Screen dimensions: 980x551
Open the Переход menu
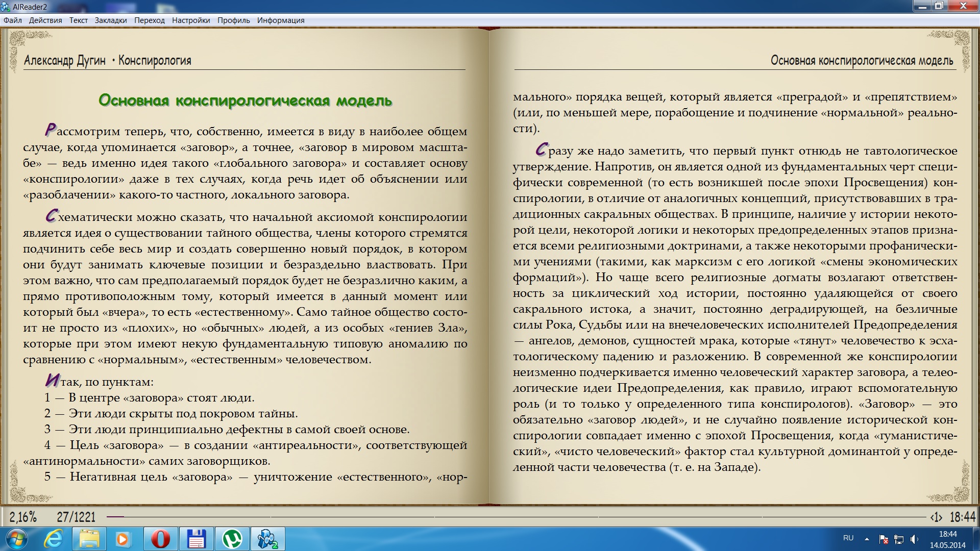pyautogui.click(x=150, y=20)
